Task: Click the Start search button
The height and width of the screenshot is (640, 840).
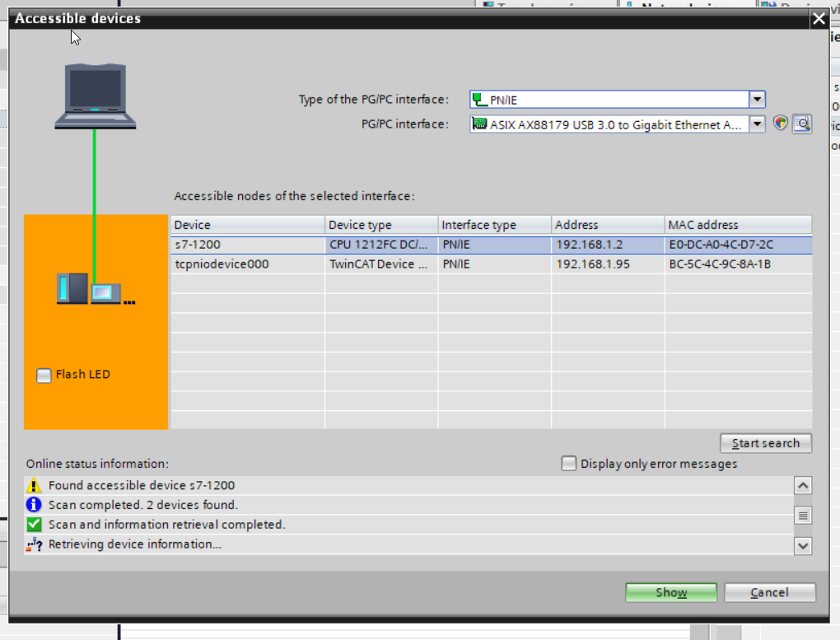Action: 766,443
